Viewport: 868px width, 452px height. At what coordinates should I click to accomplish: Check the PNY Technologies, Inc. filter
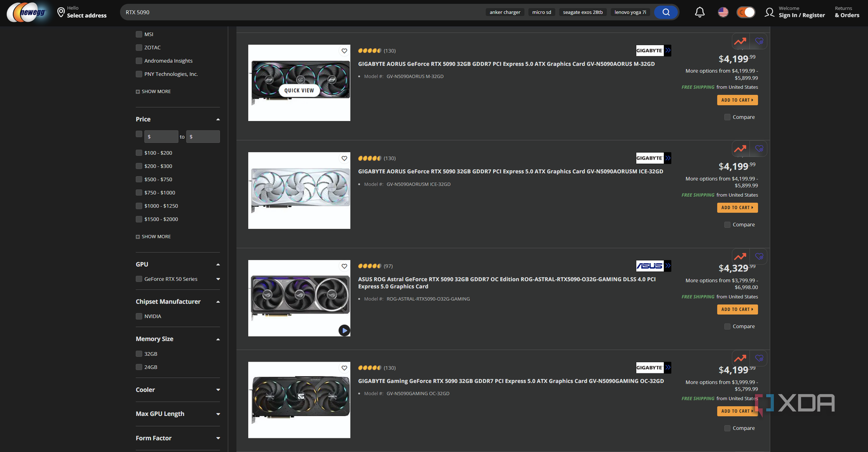pyautogui.click(x=139, y=74)
